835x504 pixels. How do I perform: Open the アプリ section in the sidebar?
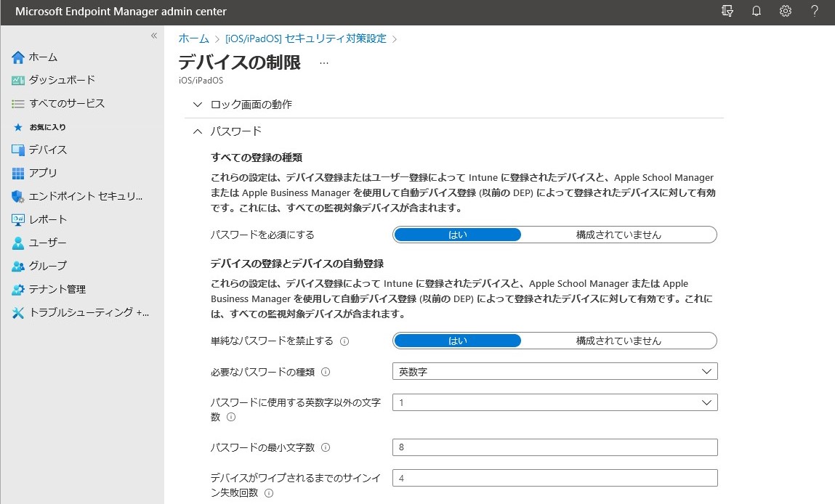coord(44,173)
